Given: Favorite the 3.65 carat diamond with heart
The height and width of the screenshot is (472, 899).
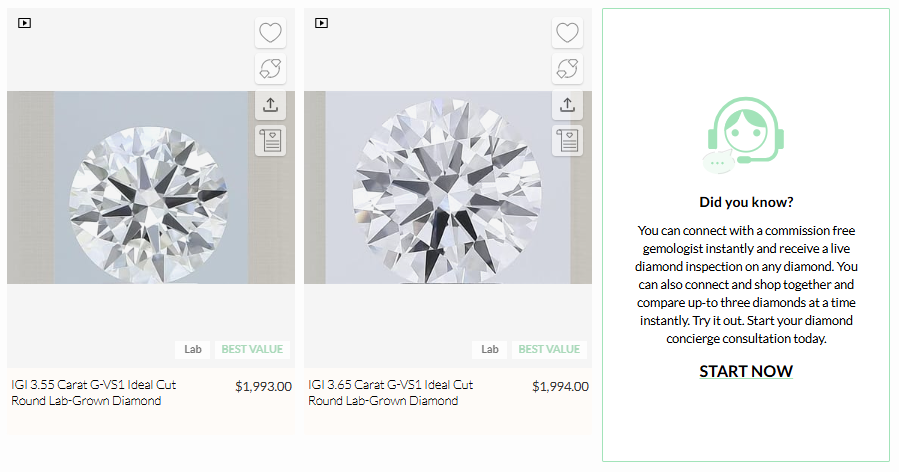Looking at the screenshot, I should [567, 33].
